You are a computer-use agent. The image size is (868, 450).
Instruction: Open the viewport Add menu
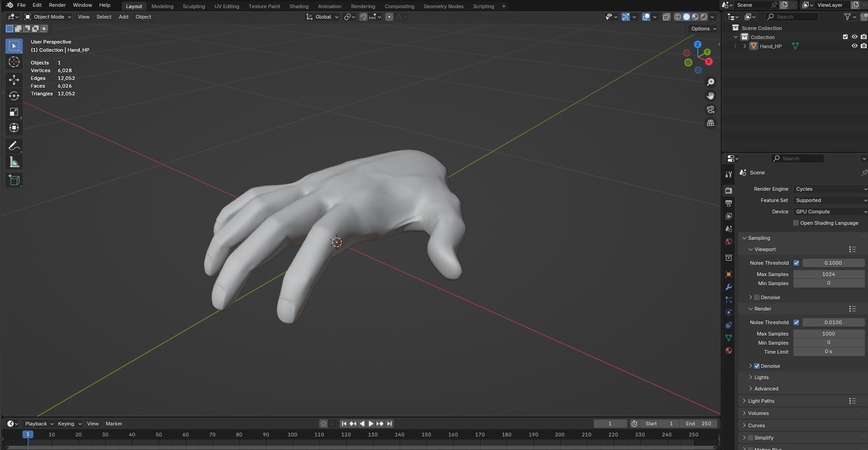(123, 17)
